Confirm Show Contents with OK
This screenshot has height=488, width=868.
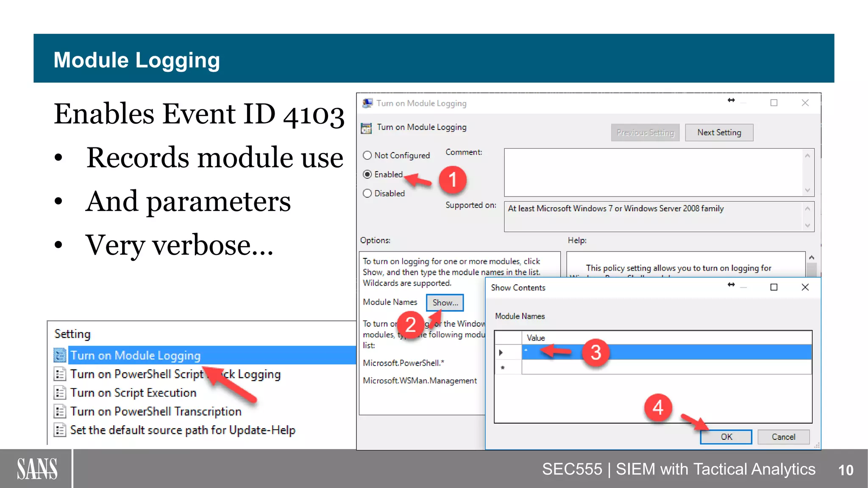pos(726,437)
